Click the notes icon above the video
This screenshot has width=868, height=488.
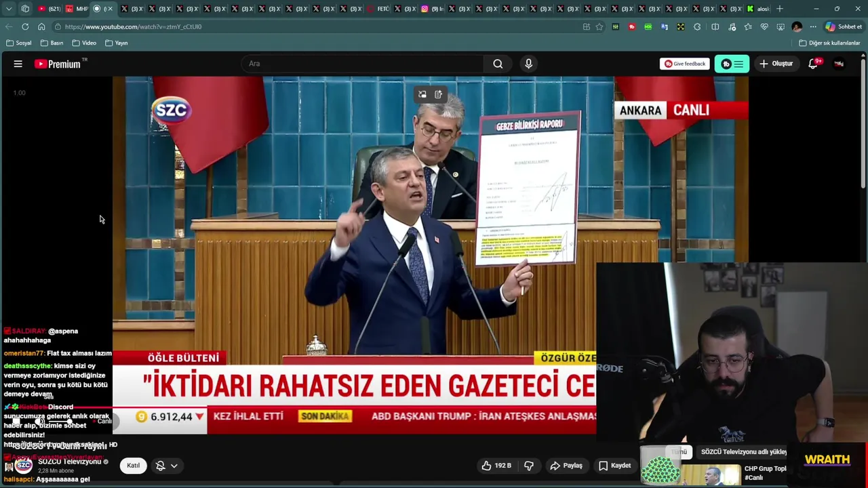coord(439,94)
